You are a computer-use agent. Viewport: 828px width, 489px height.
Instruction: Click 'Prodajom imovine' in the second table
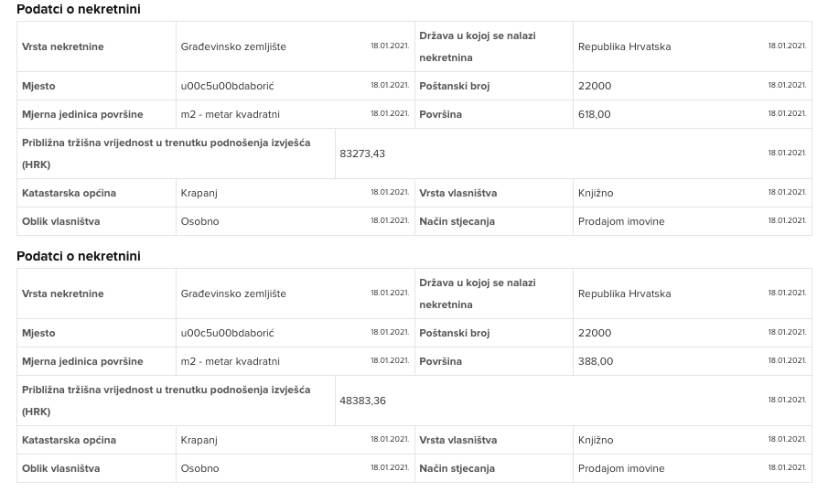[620, 468]
